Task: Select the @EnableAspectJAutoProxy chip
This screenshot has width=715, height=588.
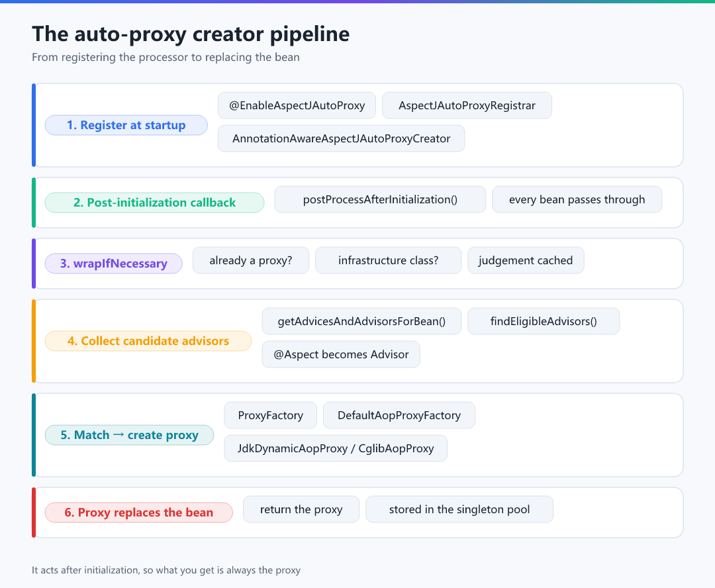Action: pos(297,105)
